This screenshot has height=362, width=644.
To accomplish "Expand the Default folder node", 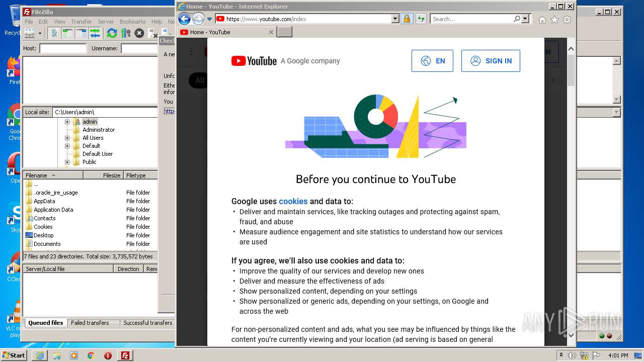I will click(67, 146).
